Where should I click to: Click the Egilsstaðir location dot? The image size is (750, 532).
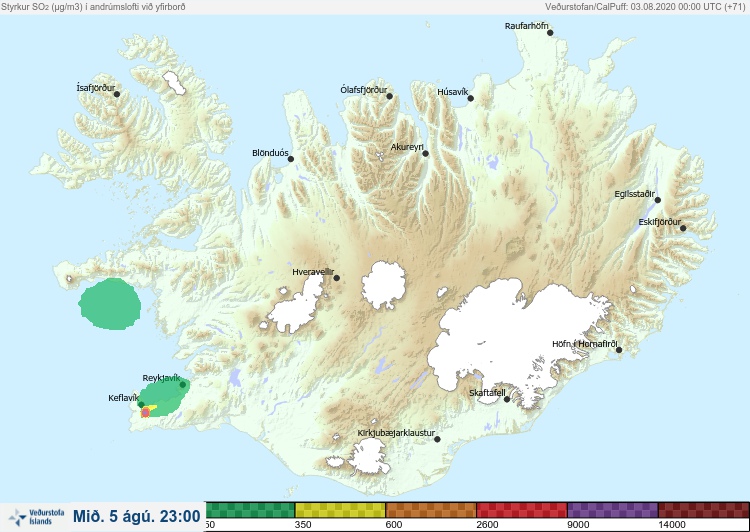(658, 200)
